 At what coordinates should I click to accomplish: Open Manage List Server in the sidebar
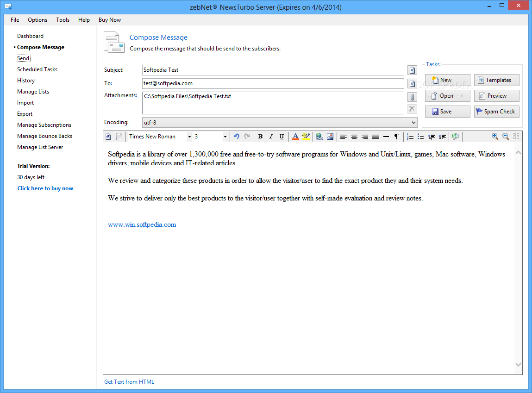click(40, 147)
